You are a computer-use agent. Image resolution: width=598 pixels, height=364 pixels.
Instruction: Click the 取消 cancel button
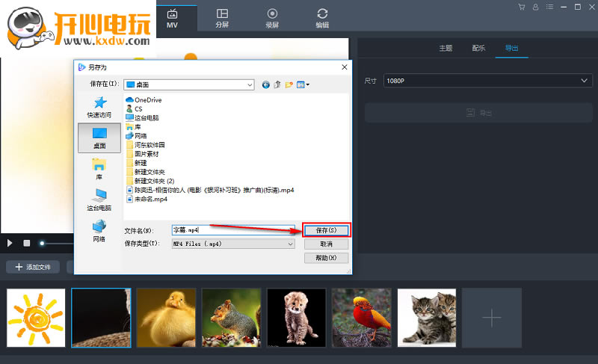(x=327, y=244)
